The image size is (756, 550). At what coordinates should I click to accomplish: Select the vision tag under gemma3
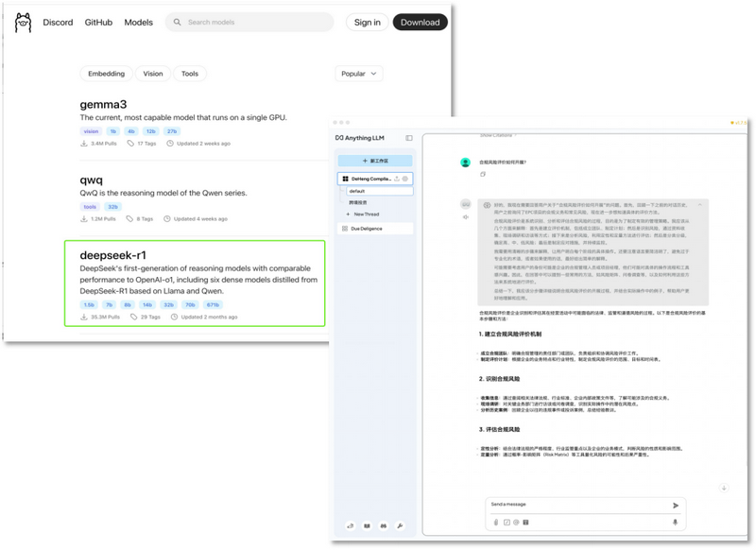coord(91,131)
